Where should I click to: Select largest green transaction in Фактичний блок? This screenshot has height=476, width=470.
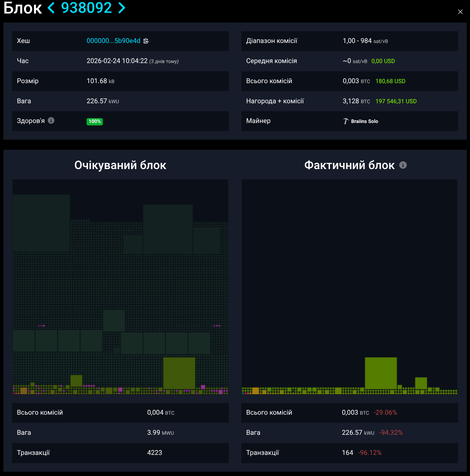[x=381, y=373]
